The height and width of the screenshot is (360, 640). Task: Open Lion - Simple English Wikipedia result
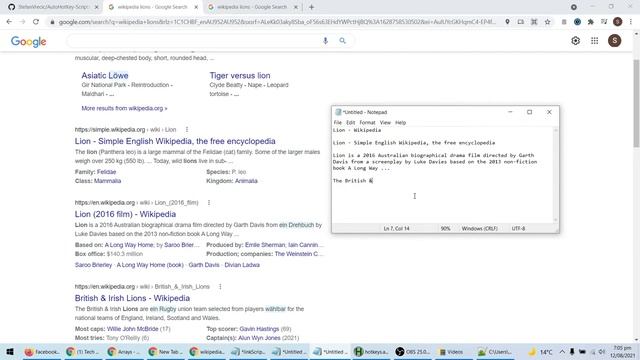(175, 141)
